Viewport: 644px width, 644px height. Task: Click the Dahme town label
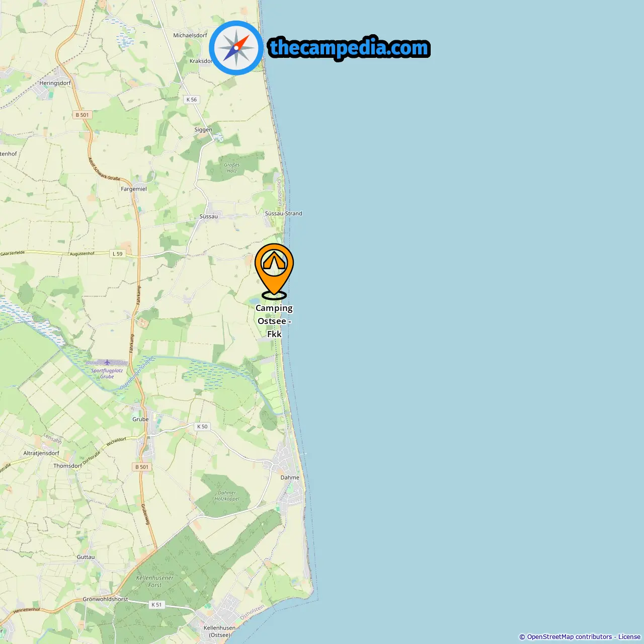[290, 477]
